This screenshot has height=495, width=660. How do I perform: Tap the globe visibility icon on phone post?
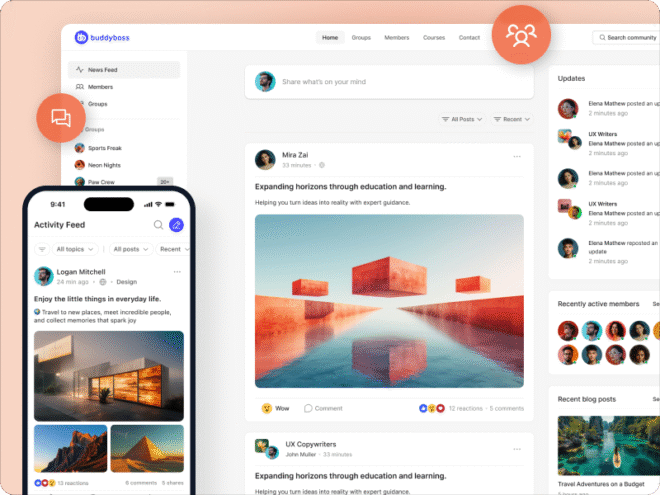point(103,282)
